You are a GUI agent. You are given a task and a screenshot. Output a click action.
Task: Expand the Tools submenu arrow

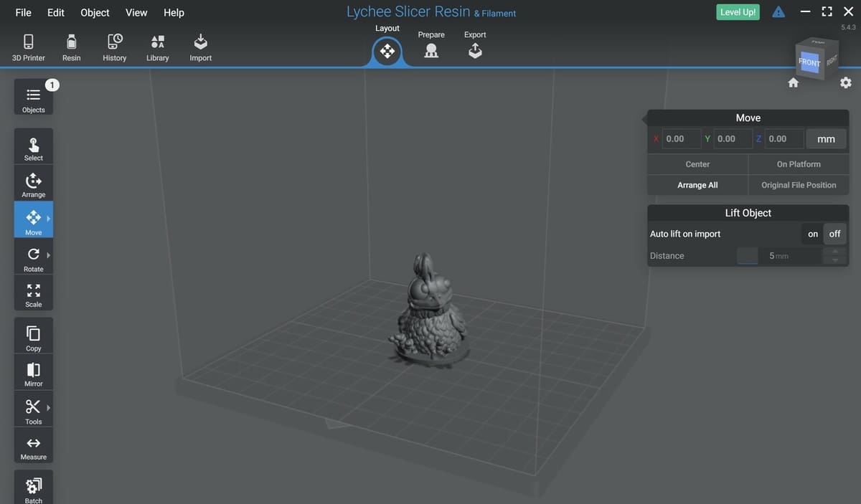coord(49,408)
